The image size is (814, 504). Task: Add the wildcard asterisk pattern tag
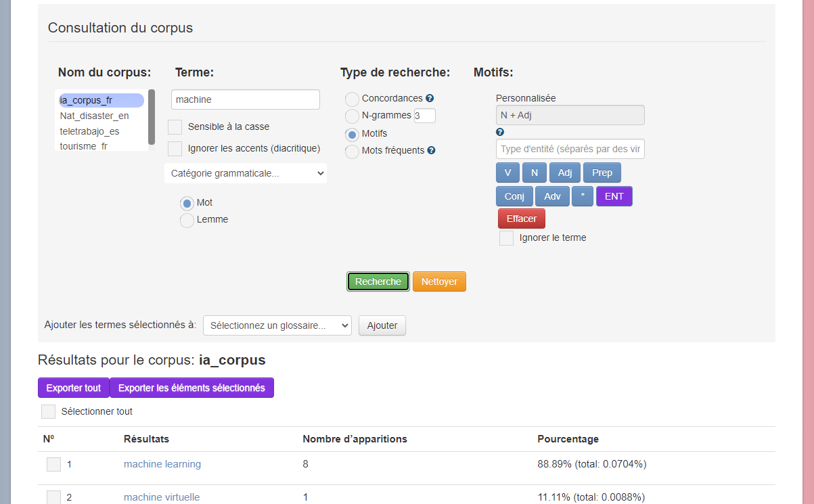(x=582, y=196)
